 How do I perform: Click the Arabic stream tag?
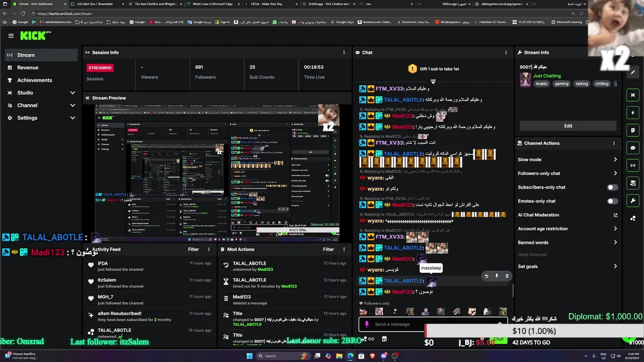pyautogui.click(x=541, y=84)
